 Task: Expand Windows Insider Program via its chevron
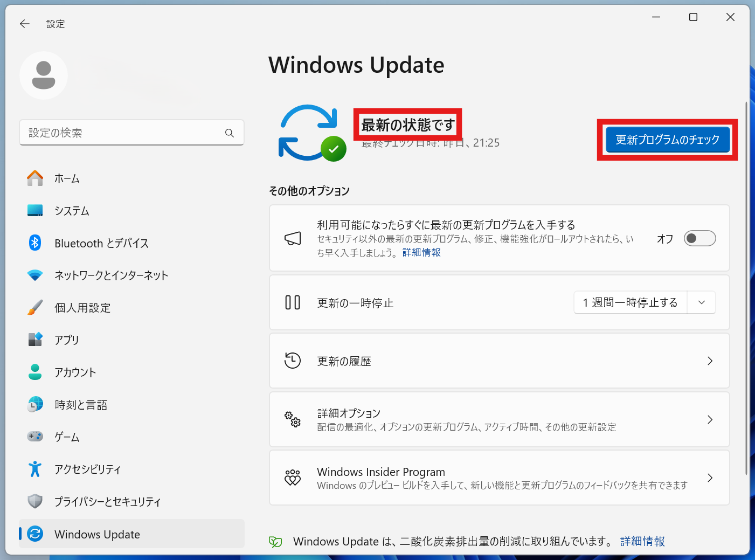pyautogui.click(x=710, y=478)
